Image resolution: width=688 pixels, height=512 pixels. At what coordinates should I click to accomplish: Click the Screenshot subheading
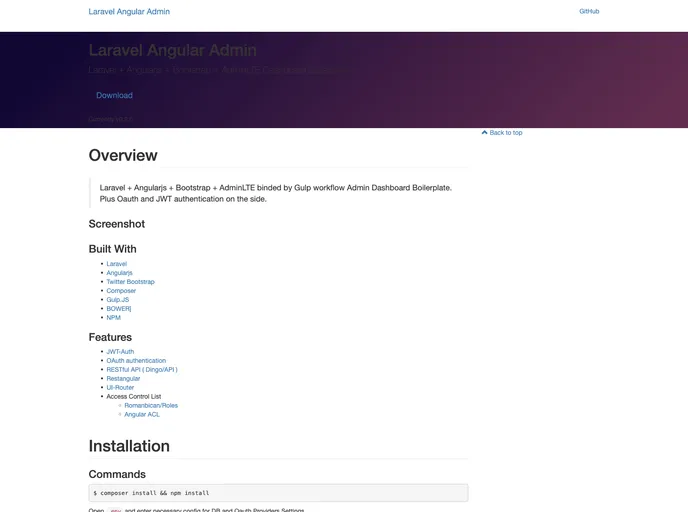[x=117, y=224]
